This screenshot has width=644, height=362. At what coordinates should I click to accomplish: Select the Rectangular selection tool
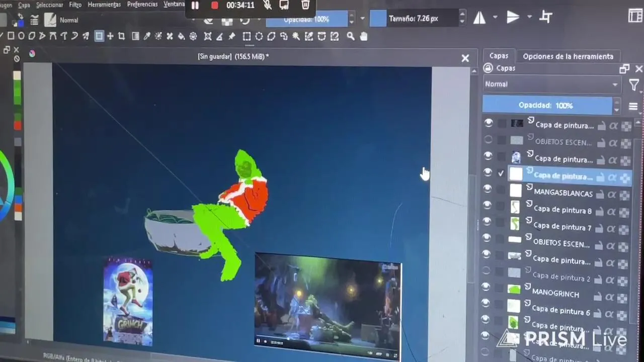[x=247, y=36]
